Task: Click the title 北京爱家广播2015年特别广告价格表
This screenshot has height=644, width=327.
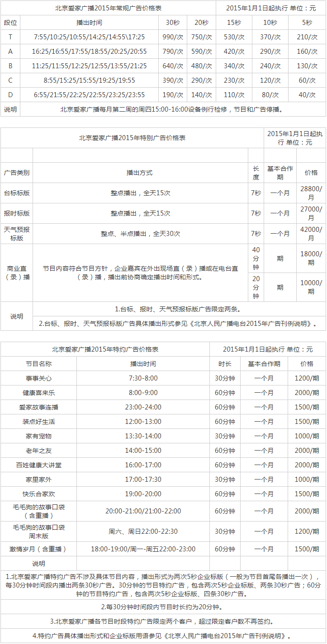Action: pyautogui.click(x=133, y=138)
